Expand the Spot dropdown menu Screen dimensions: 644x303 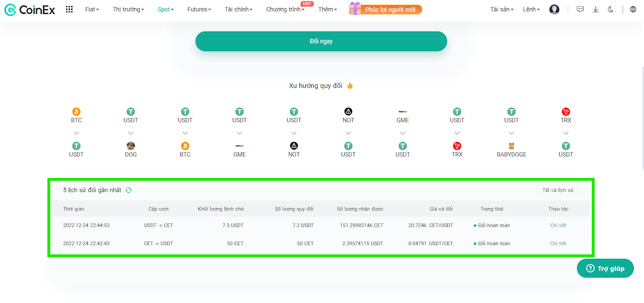pyautogui.click(x=166, y=9)
